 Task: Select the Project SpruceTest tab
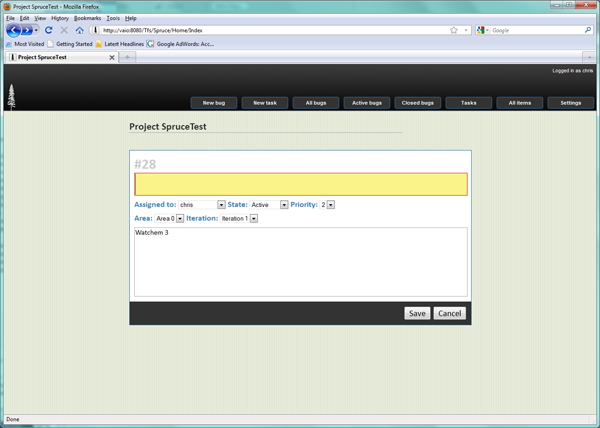[61, 57]
